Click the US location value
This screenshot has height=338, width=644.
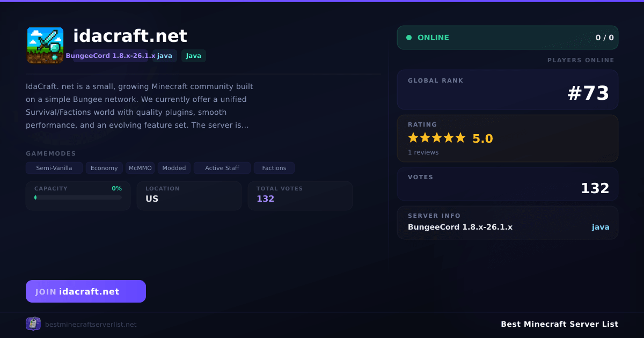tap(152, 199)
